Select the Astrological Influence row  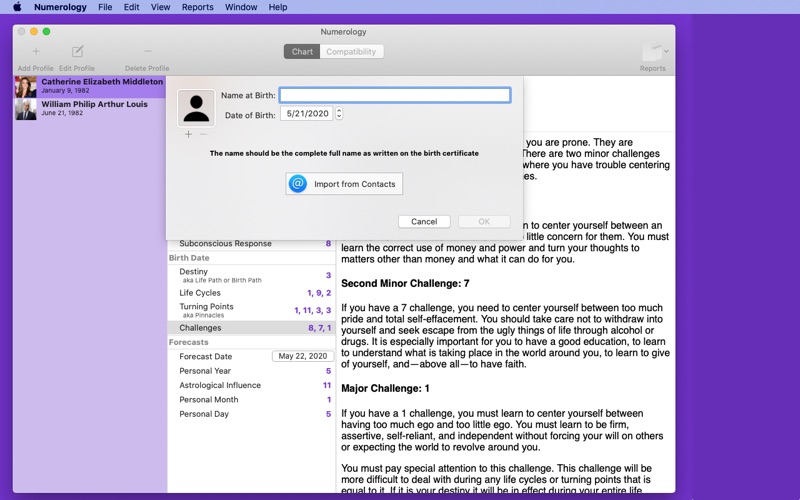pyautogui.click(x=251, y=385)
